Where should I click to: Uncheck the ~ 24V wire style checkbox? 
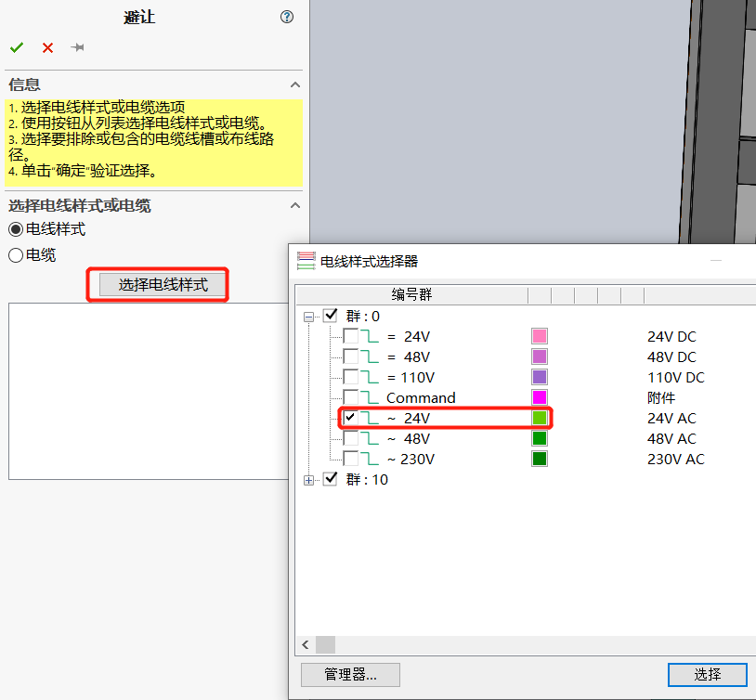pos(350,418)
